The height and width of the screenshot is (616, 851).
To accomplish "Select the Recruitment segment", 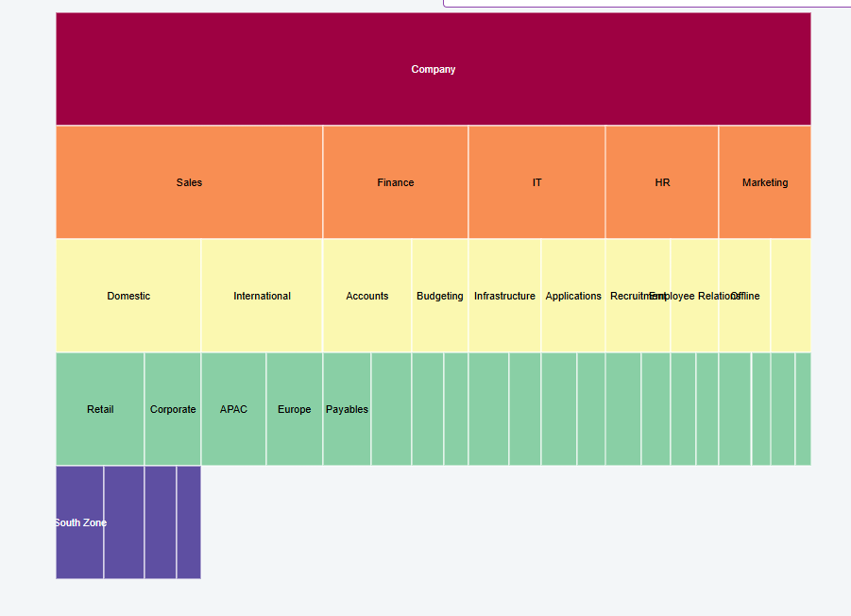I will pyautogui.click(x=638, y=296).
